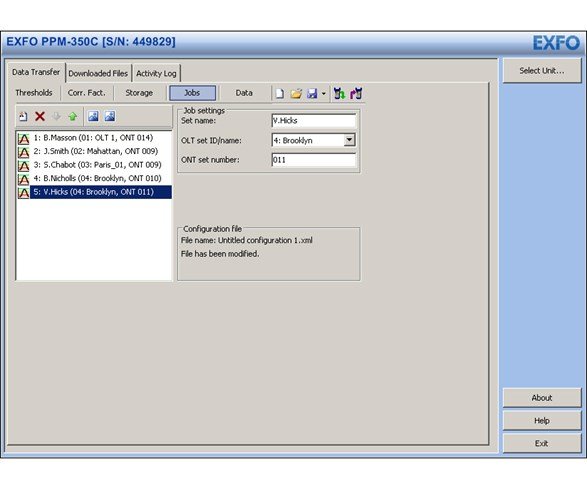
Task: Move job up with green arrow
Action: click(73, 116)
